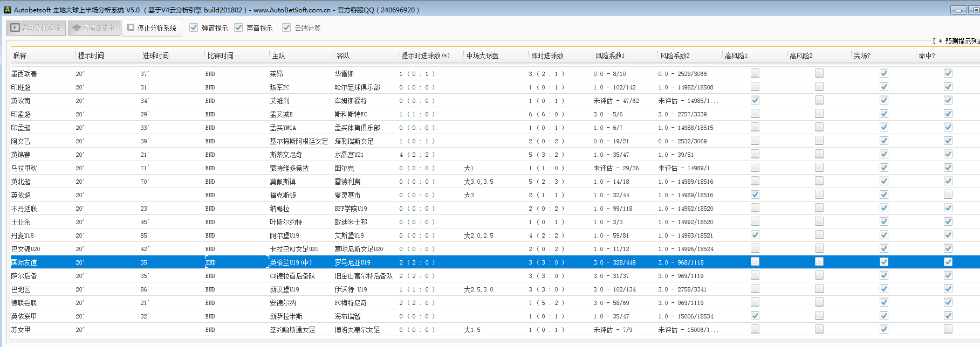
Task: Check 命中? for the 苏女甲 row
Action: coord(948,329)
